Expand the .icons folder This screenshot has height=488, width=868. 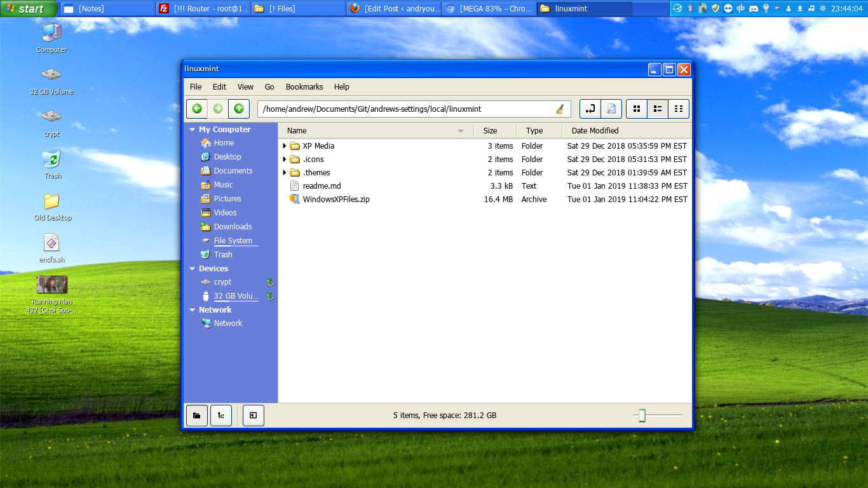click(284, 159)
